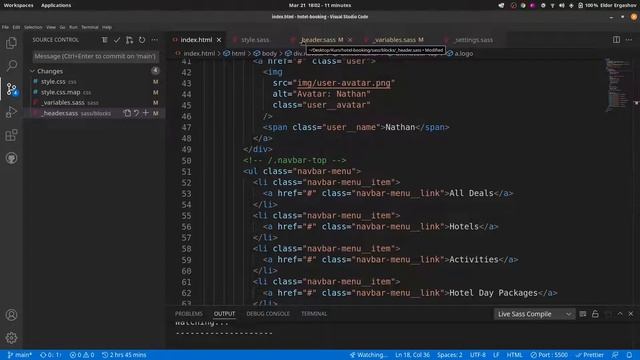
Task: Select the index.html editor tab
Action: [x=196, y=40]
